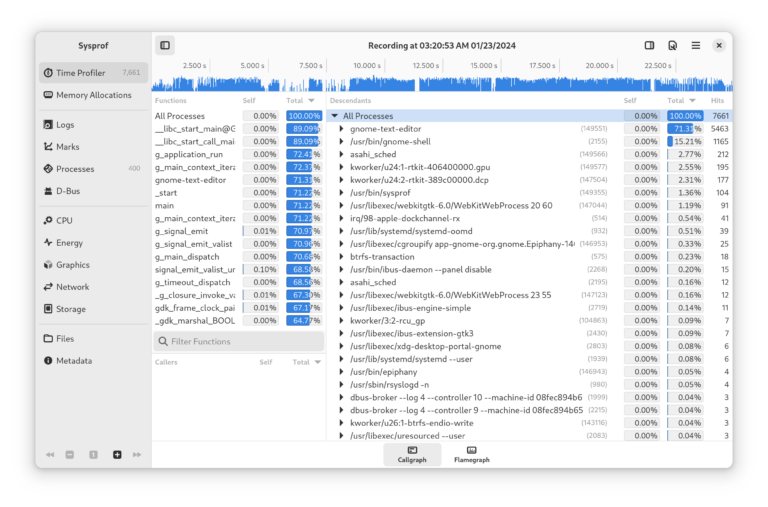Open the recording search document icon
This screenshot has width=768, height=507.
tap(672, 46)
